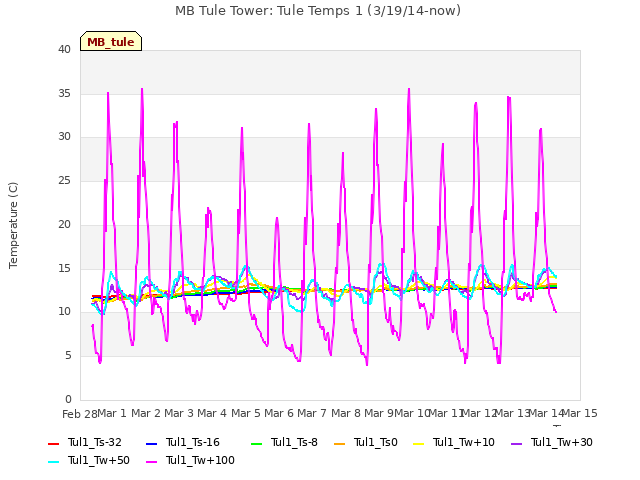Select the Tul1_Ts-8 legend label
Image resolution: width=640 pixels, height=480 pixels.
(294, 442)
